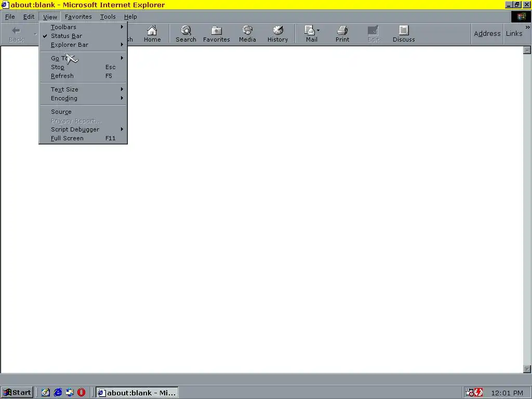Expand the Go To submenu
This screenshot has height=399, width=532.
pos(83,58)
